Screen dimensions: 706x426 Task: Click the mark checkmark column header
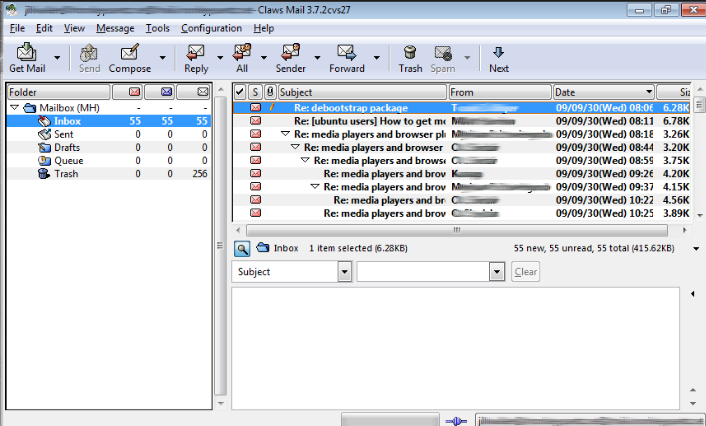(x=240, y=92)
